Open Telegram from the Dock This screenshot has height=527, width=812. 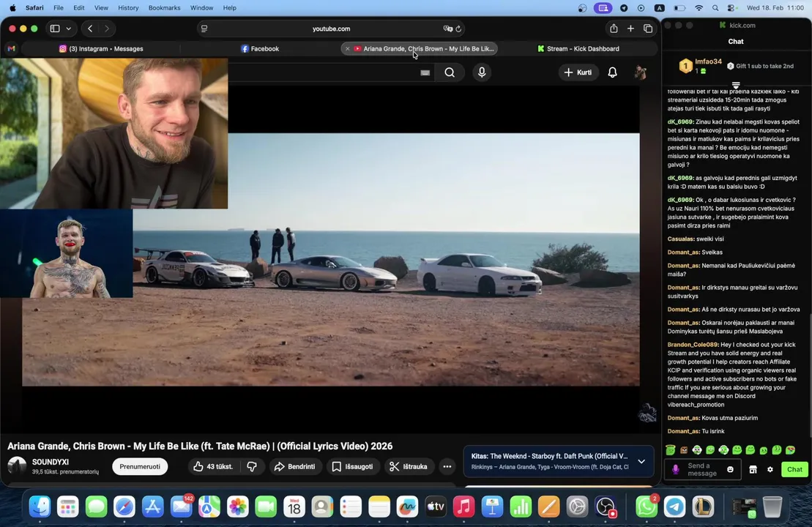(x=675, y=507)
